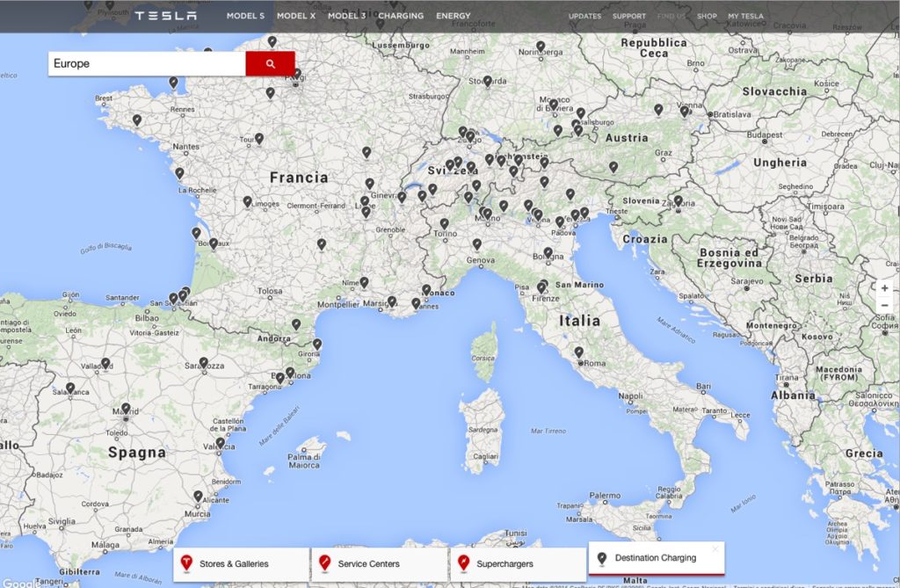Click the zoom-in plus icon on the map

[x=885, y=287]
